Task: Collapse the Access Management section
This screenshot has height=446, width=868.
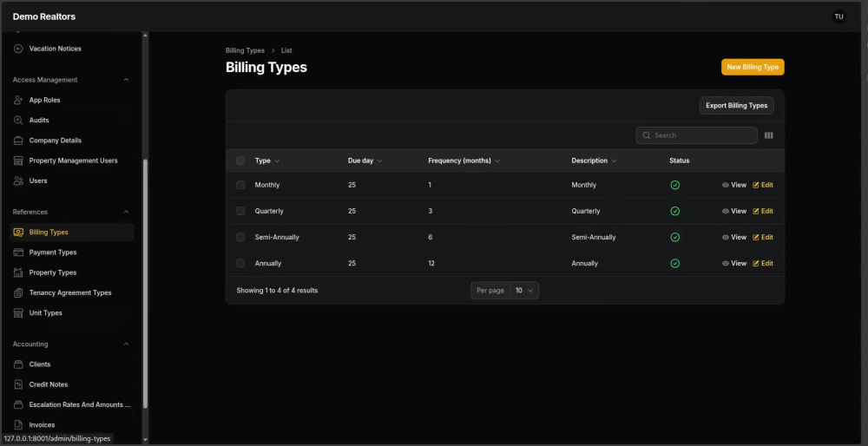Action: (x=126, y=80)
